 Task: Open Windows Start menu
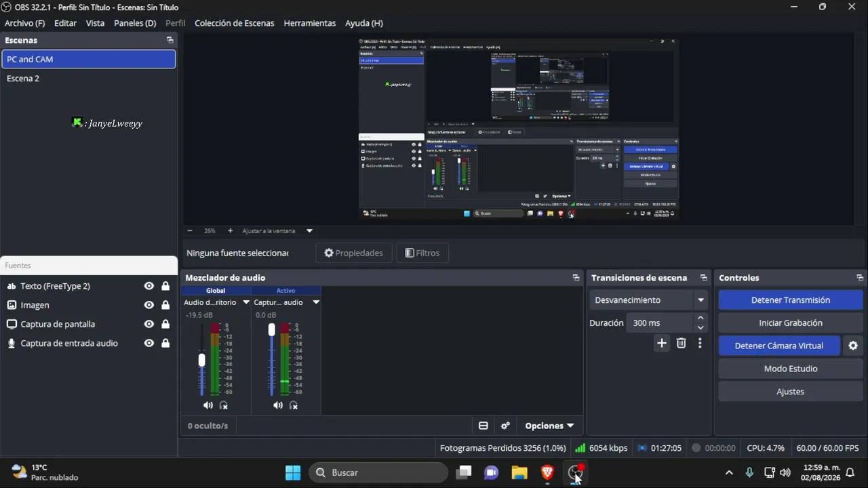(x=293, y=472)
